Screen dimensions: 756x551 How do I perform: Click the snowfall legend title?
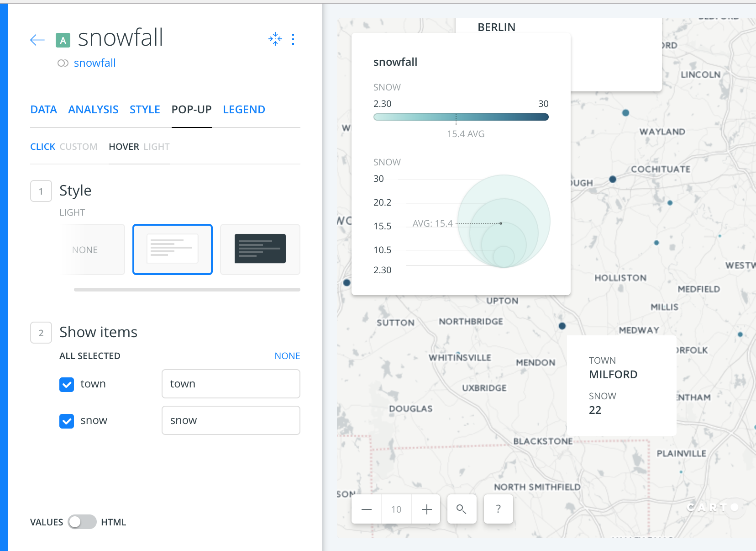395,62
